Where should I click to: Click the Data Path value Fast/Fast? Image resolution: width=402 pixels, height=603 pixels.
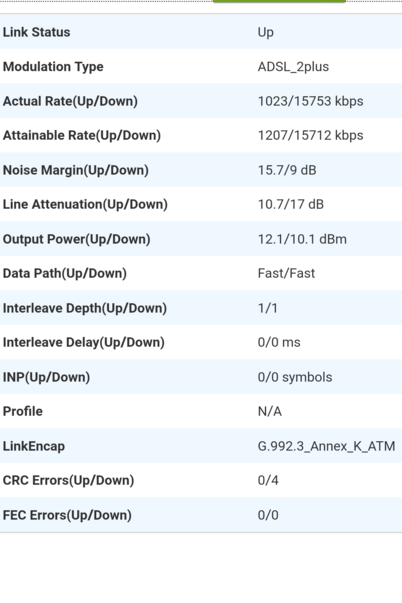point(286,273)
